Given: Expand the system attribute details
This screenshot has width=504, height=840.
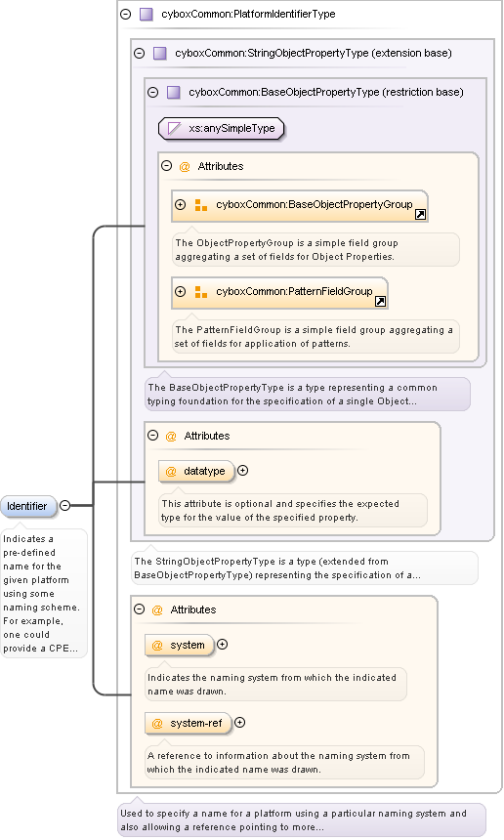Looking at the screenshot, I should (223, 645).
